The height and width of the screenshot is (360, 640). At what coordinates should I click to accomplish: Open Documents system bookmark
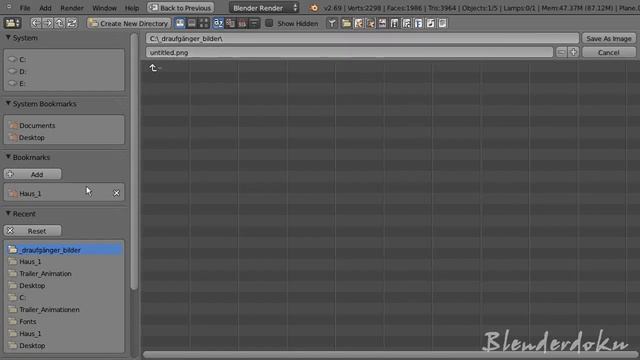pyautogui.click(x=64, y=125)
